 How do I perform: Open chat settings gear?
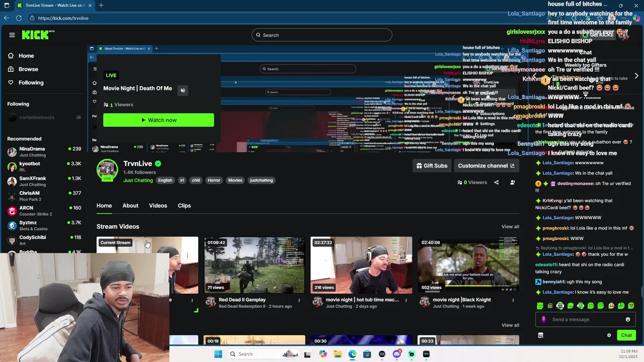(x=609, y=335)
